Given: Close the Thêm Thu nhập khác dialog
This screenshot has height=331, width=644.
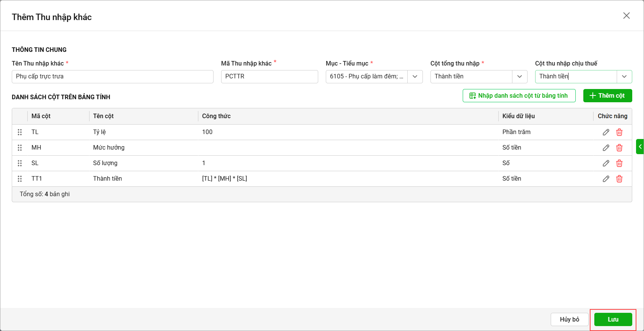Looking at the screenshot, I should click(627, 16).
